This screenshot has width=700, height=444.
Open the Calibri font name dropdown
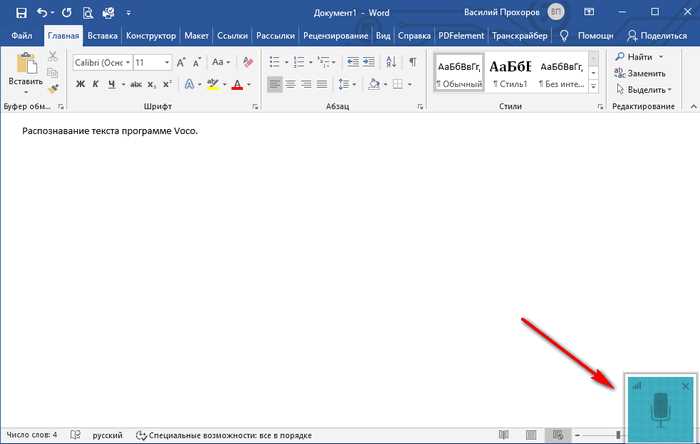tap(127, 62)
